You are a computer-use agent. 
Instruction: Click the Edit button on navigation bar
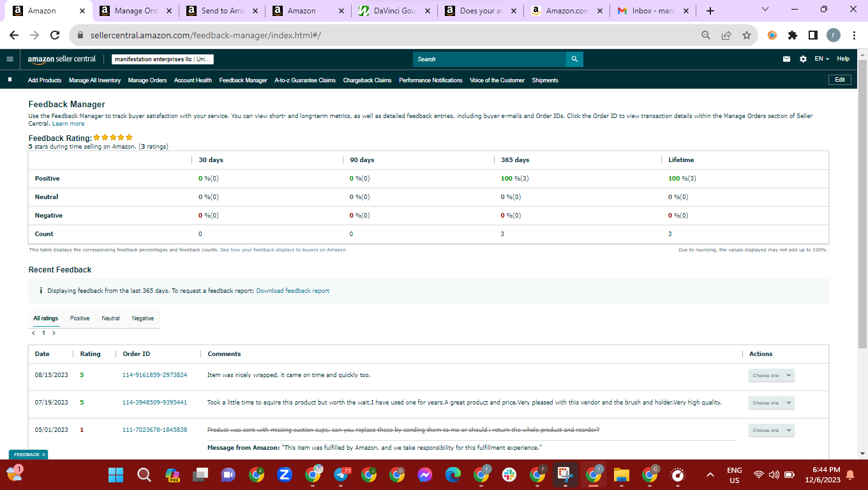point(840,80)
